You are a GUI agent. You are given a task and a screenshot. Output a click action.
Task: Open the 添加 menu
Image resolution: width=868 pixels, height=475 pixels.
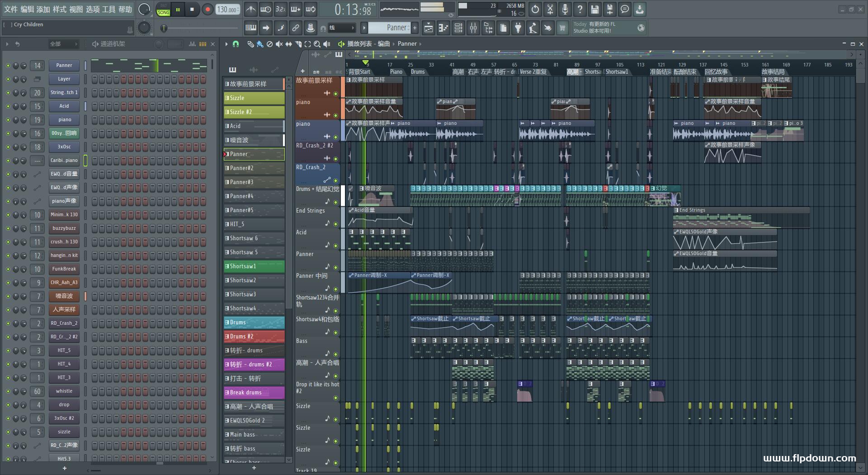[x=43, y=9]
